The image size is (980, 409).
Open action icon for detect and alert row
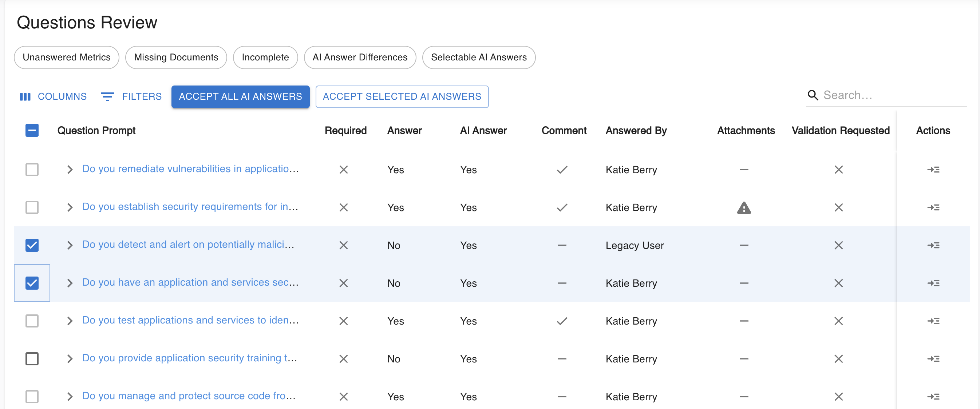pos(933,245)
